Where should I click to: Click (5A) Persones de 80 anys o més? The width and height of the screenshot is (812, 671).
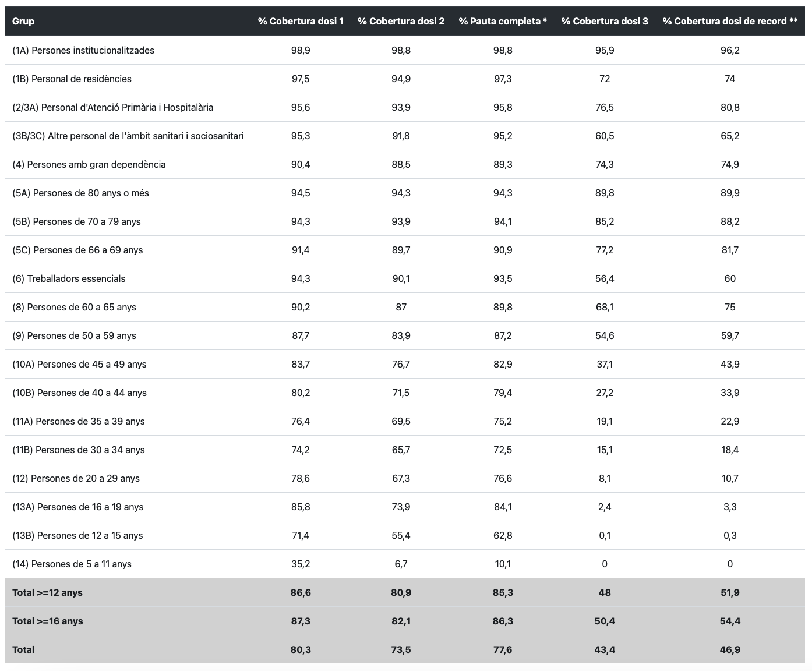click(80, 193)
